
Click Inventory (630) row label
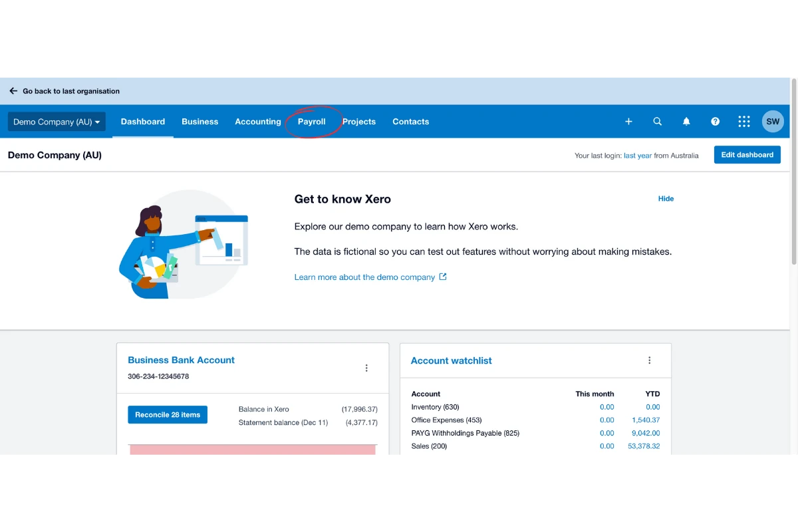tap(435, 407)
